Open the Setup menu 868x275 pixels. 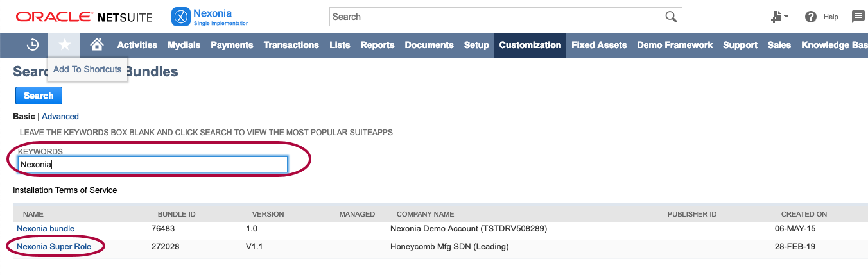[x=476, y=45]
